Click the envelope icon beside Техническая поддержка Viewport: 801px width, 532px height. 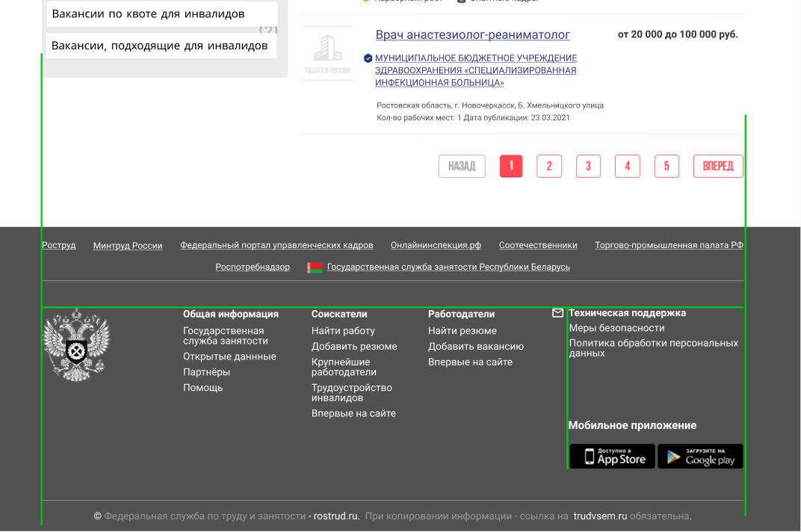pyautogui.click(x=557, y=313)
